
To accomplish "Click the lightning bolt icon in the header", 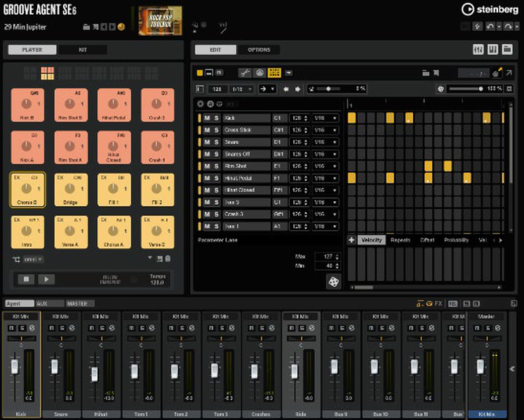I will pos(477,27).
